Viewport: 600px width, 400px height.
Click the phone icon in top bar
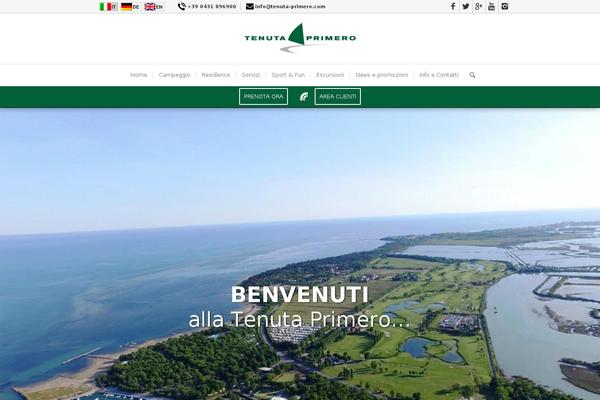182,6
